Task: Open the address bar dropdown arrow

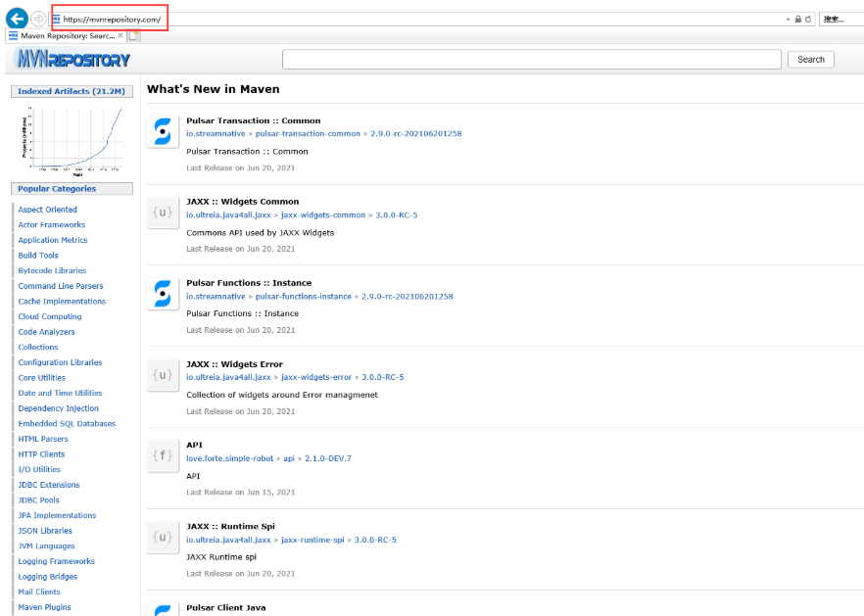Action: 788,20
